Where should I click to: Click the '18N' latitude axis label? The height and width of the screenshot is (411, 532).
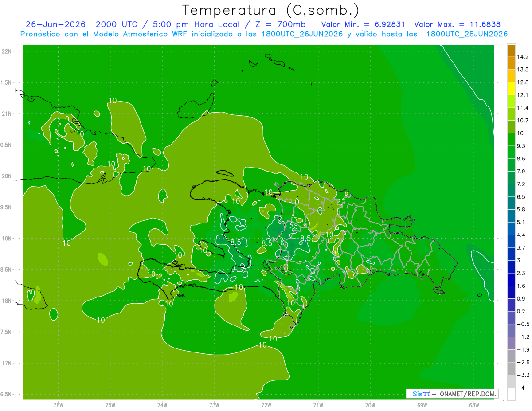tap(8, 301)
